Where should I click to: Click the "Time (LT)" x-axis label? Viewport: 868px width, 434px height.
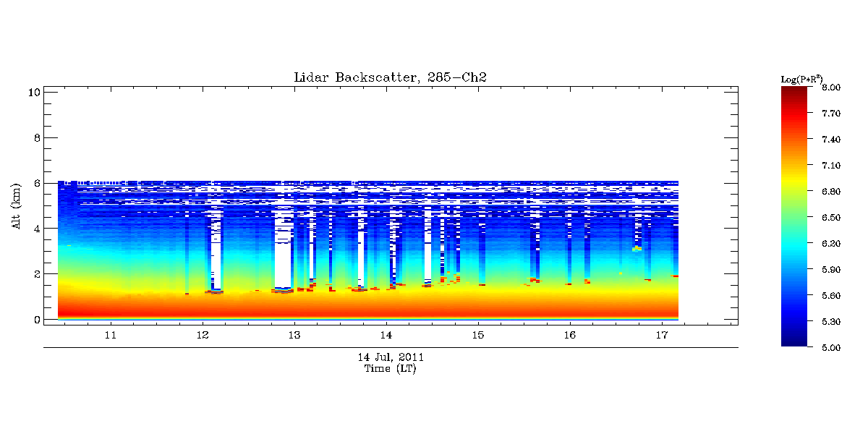tap(390, 369)
